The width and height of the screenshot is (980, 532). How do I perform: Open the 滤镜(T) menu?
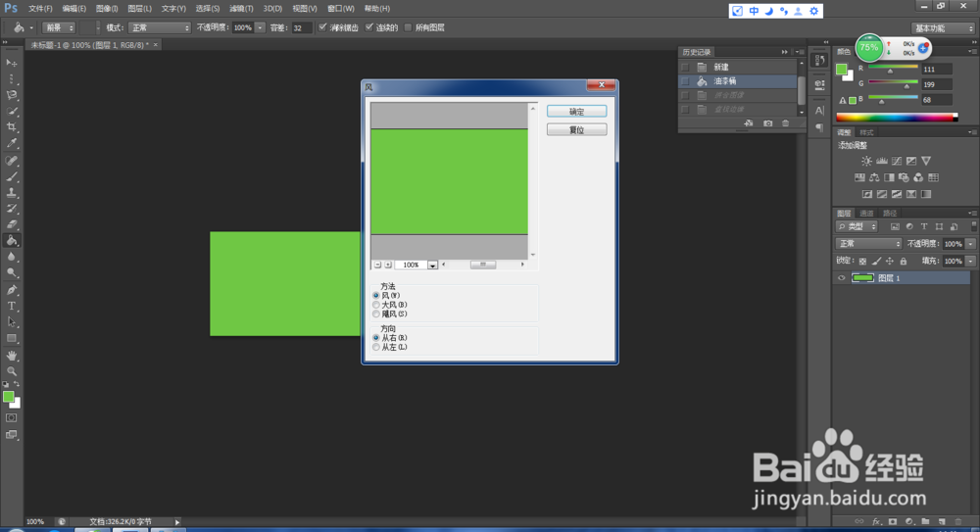tap(241, 9)
